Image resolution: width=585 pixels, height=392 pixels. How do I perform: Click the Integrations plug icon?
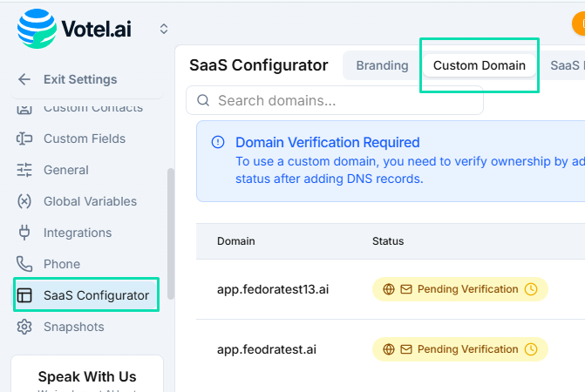24,233
